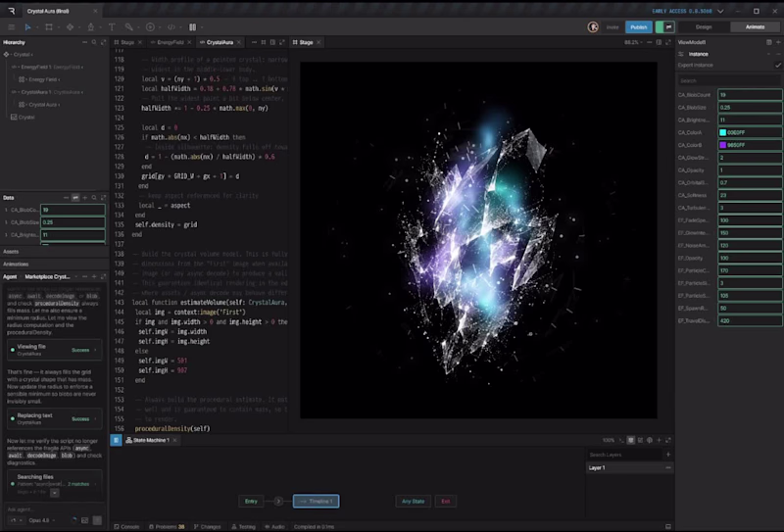Expand Viewing file result chevron

click(x=95, y=350)
